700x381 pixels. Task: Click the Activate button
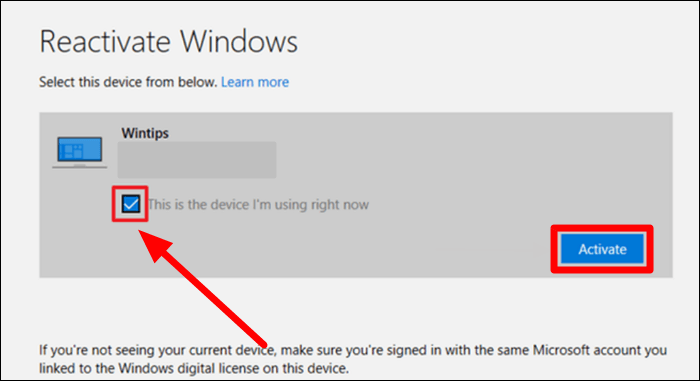[602, 249]
